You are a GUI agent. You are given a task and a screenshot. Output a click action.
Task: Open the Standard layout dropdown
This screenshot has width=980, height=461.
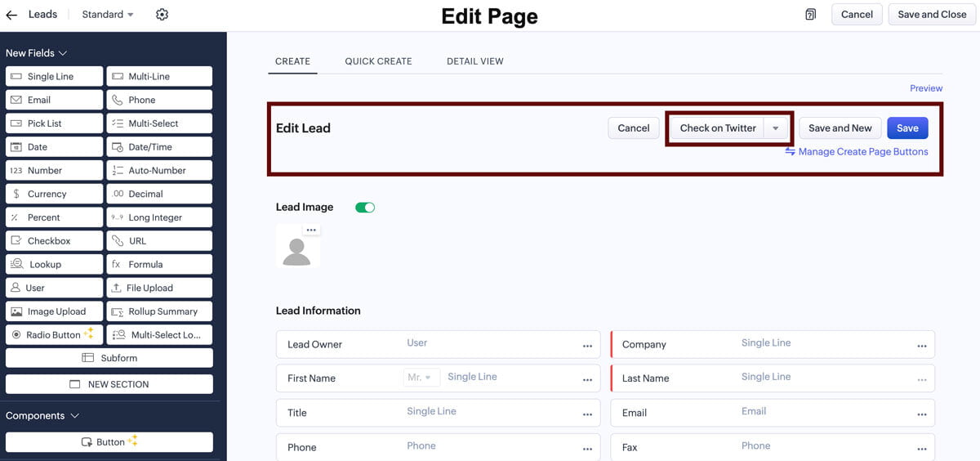108,15
